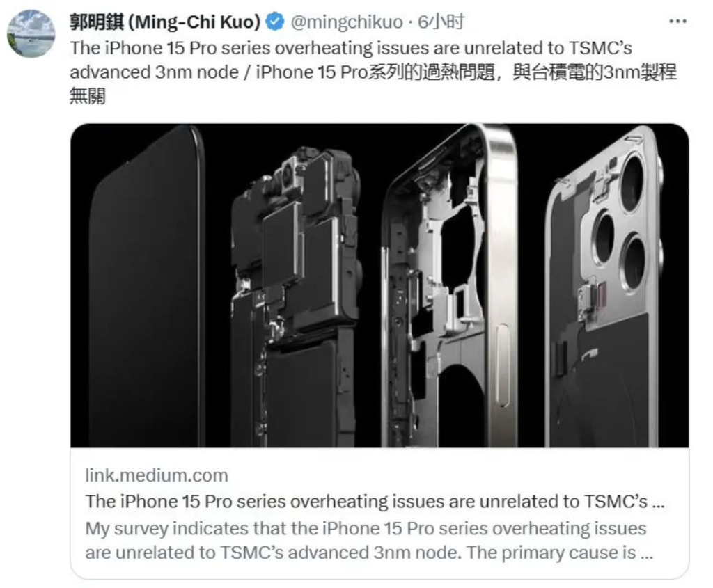Click the ellipsis ending the card headline
Viewport: 713px width, 588px height.
coord(658,505)
